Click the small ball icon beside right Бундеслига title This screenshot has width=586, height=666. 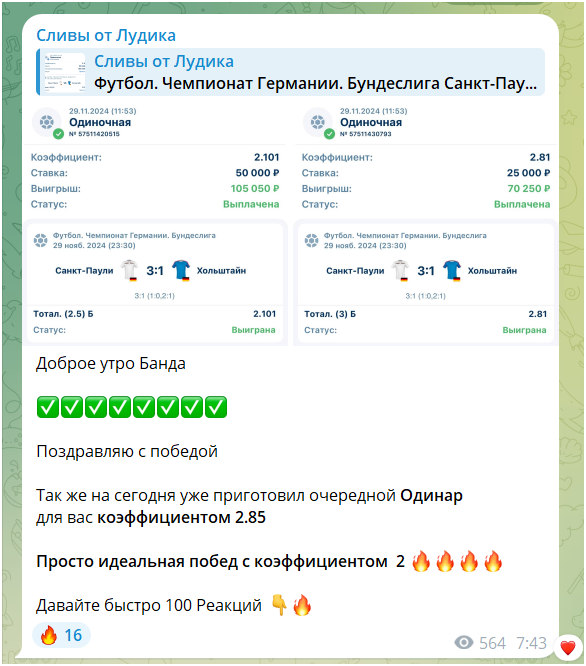pyautogui.click(x=311, y=240)
